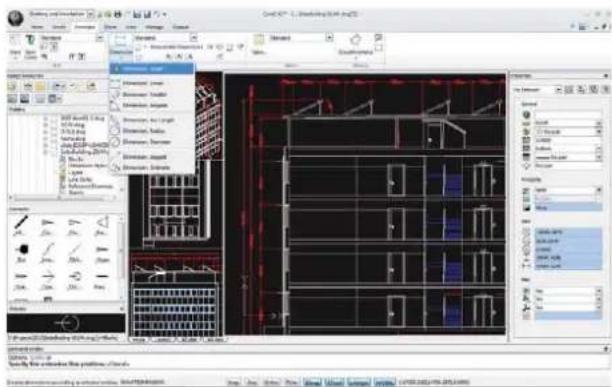The width and height of the screenshot is (612, 387).
Task: Select the Blocks node in folder tree
Action: (75, 159)
